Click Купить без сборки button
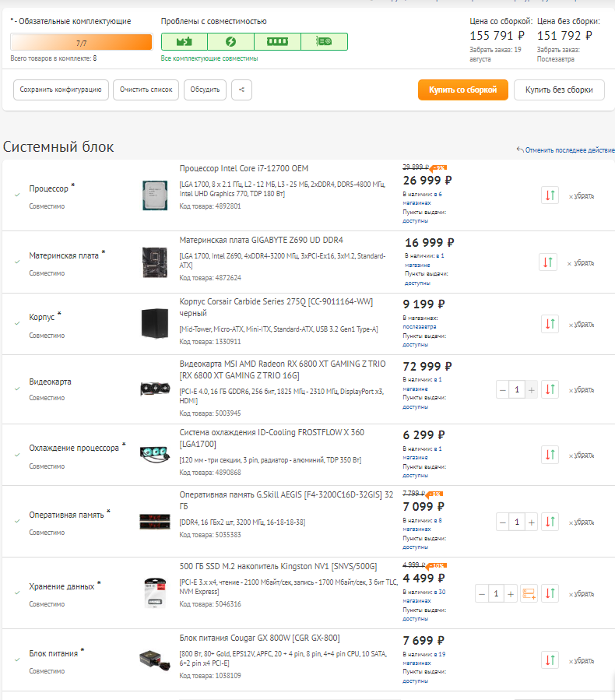Viewport: 615px width, 700px height. tap(559, 90)
